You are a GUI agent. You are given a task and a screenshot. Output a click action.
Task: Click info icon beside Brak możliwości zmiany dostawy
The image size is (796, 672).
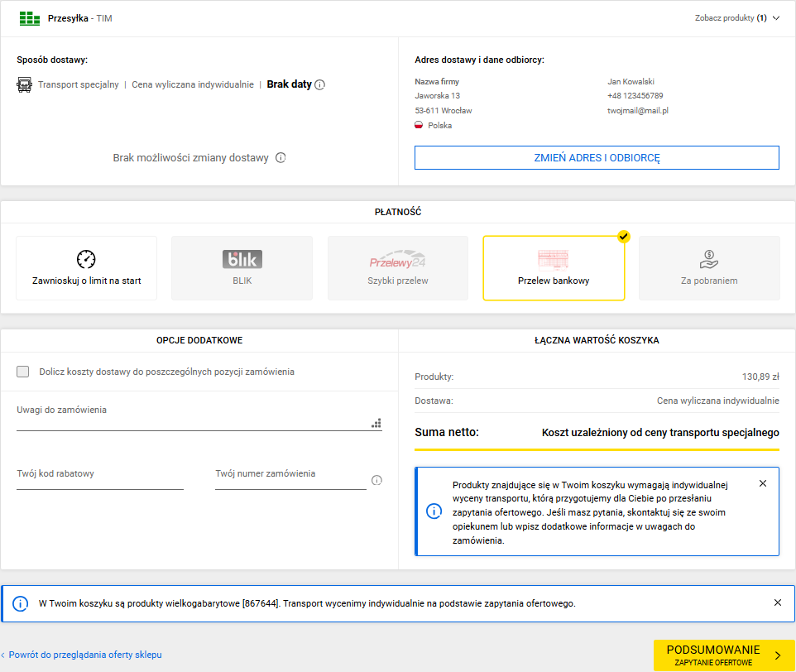pos(281,158)
